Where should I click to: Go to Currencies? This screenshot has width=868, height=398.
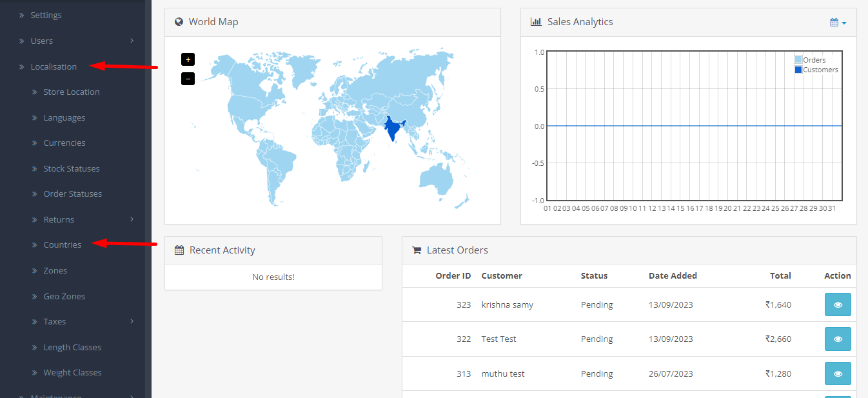pyautogui.click(x=64, y=143)
